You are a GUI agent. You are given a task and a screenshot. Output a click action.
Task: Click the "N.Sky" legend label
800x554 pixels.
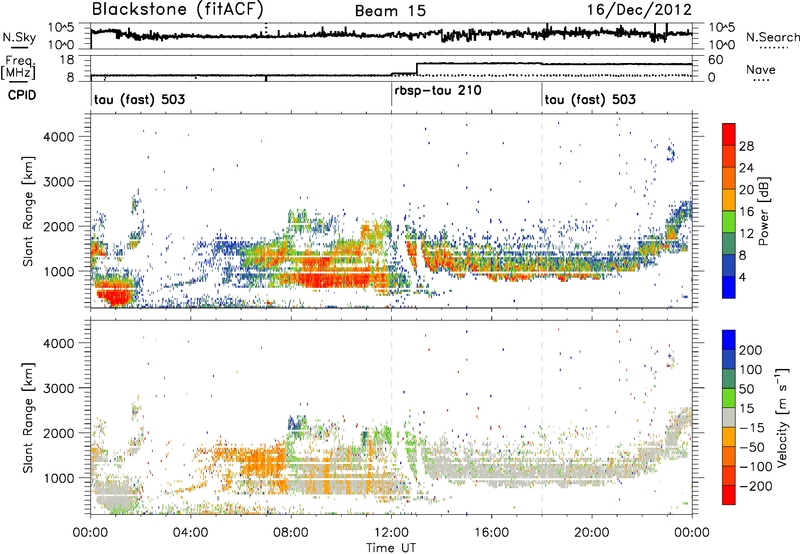[19, 38]
